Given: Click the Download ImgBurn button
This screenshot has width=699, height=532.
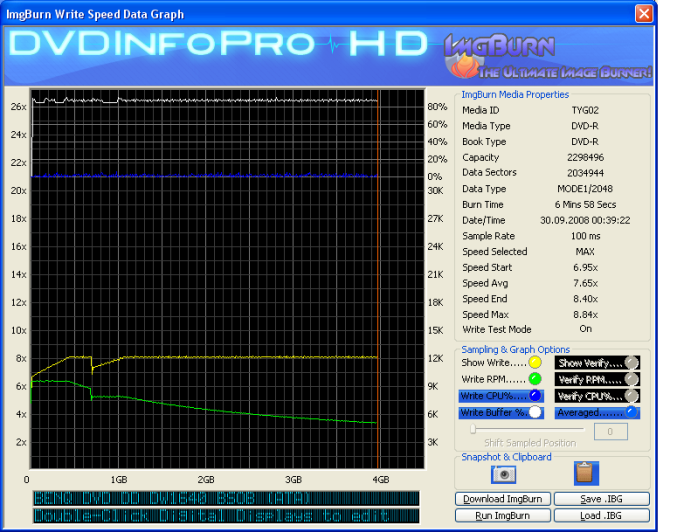Looking at the screenshot, I should tap(503, 499).
